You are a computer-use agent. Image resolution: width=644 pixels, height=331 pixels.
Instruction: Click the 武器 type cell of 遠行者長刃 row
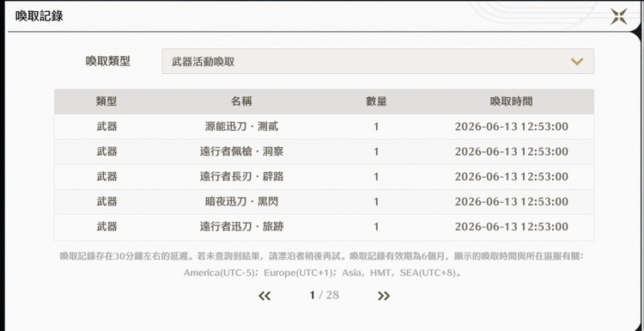click(x=106, y=177)
